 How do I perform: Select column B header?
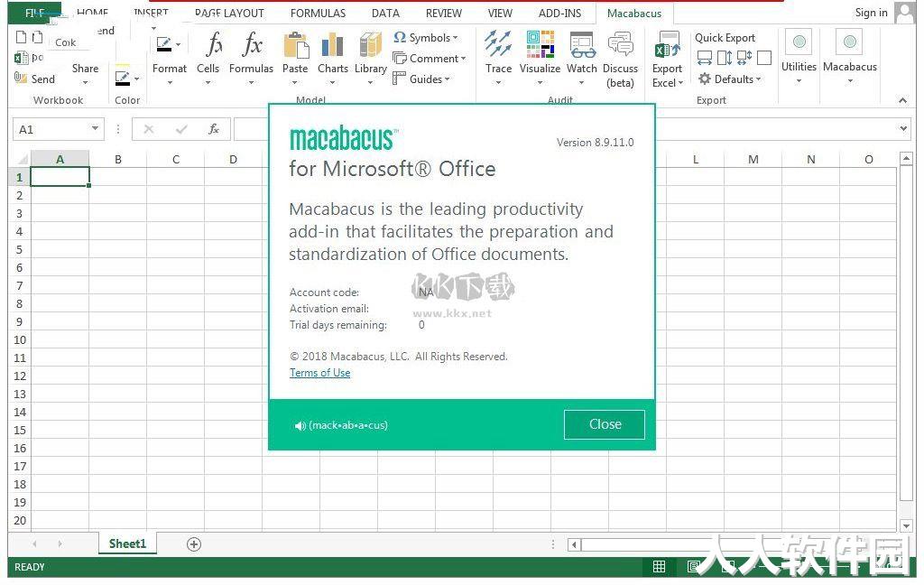[x=118, y=159]
